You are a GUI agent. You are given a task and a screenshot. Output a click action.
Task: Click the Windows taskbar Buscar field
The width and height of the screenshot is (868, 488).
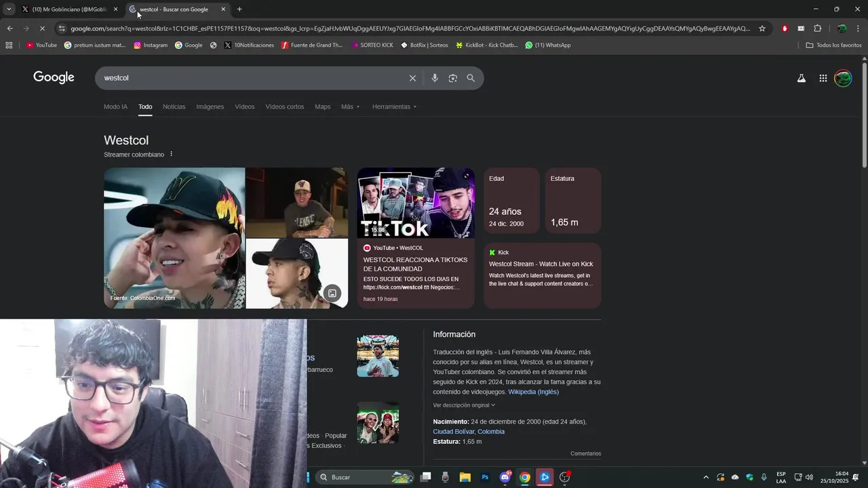[366, 477]
